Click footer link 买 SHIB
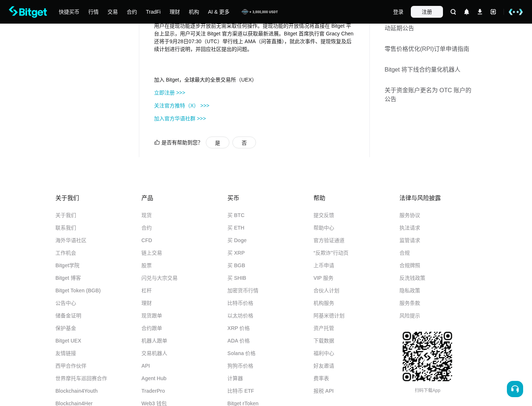 click(237, 278)
